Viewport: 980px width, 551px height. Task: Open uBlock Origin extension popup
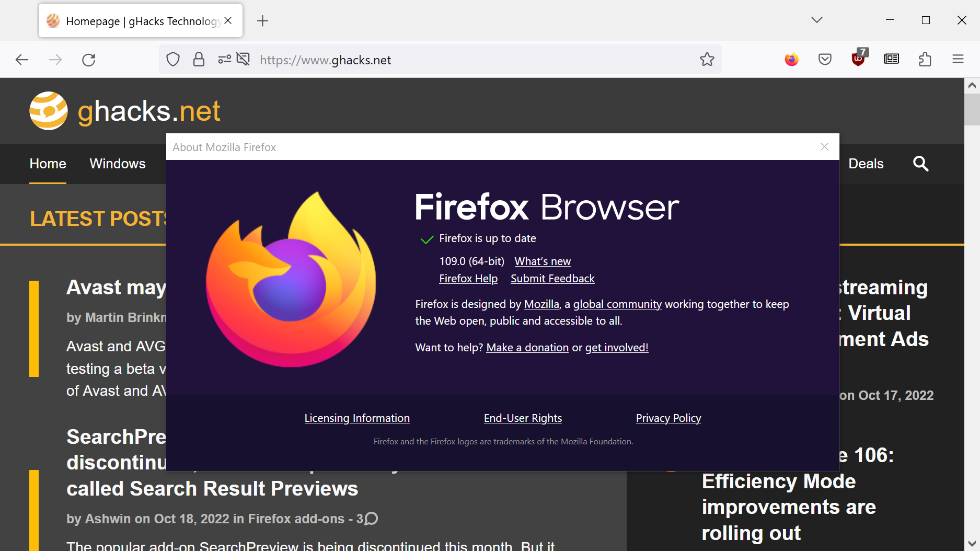pyautogui.click(x=858, y=59)
